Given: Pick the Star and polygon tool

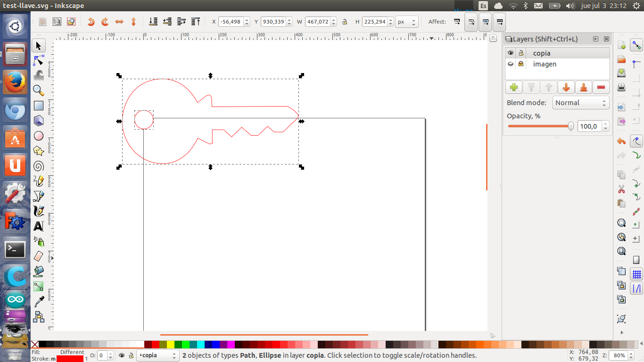Looking at the screenshot, I should coord(39,151).
